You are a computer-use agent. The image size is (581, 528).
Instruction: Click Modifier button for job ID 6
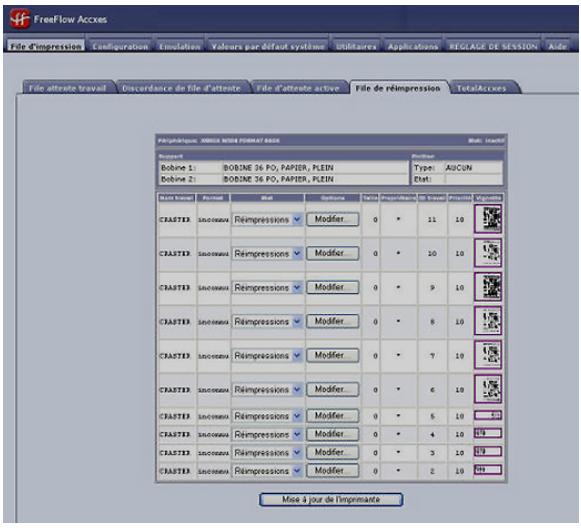332,389
